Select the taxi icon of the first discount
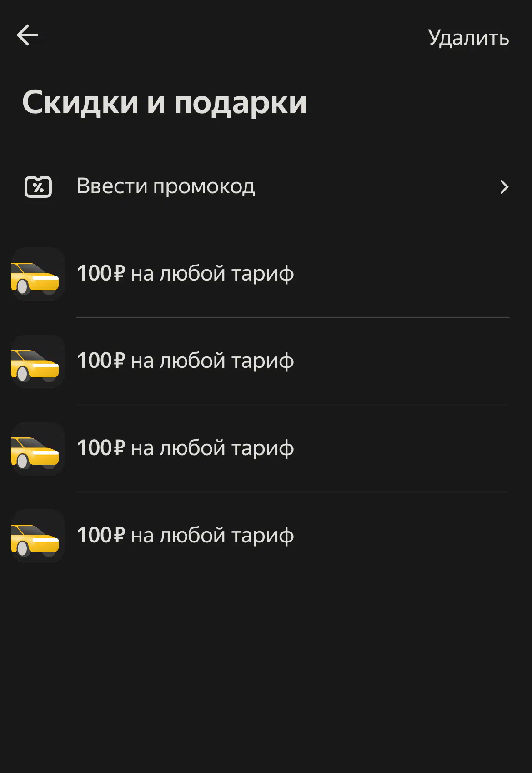Viewport: 532px width, 773px height. tap(38, 274)
